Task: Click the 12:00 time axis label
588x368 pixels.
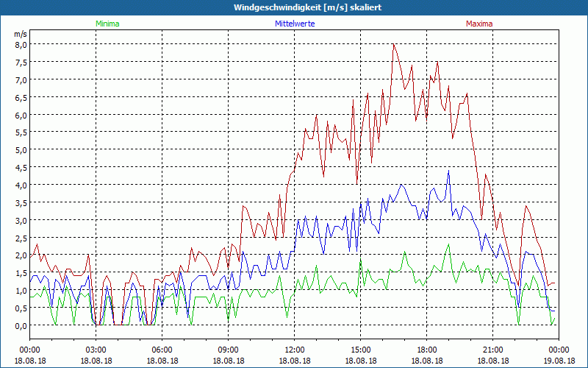Action: coord(295,350)
